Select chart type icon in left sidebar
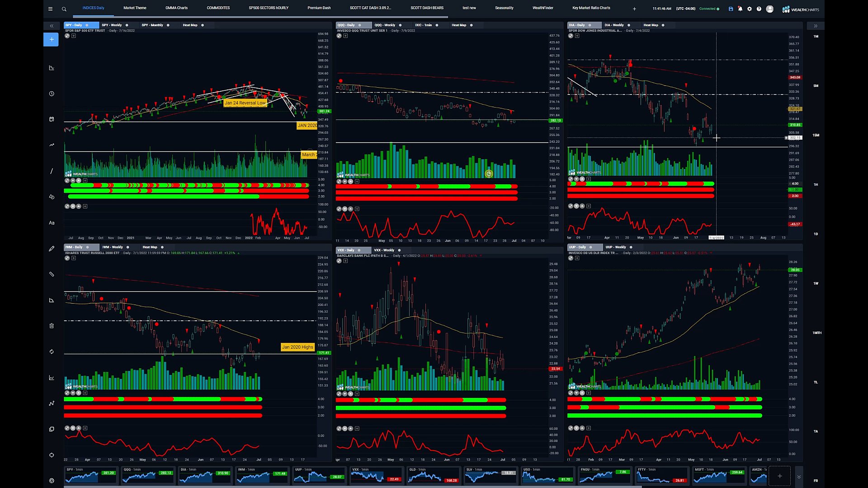The height and width of the screenshot is (488, 868). point(52,68)
